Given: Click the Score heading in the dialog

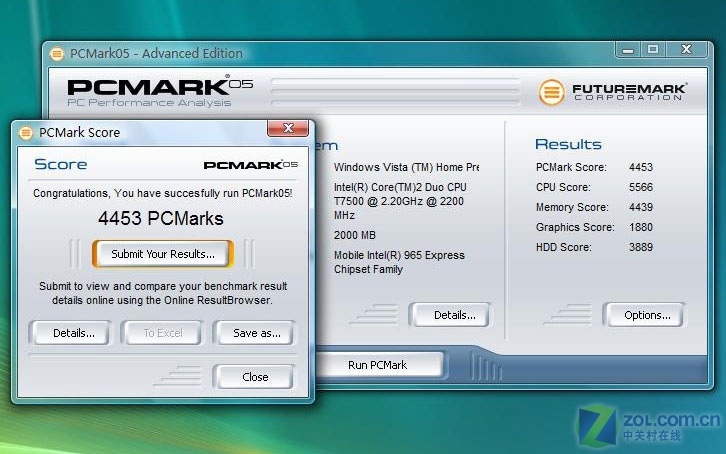Looking at the screenshot, I should pyautogui.click(x=61, y=164).
